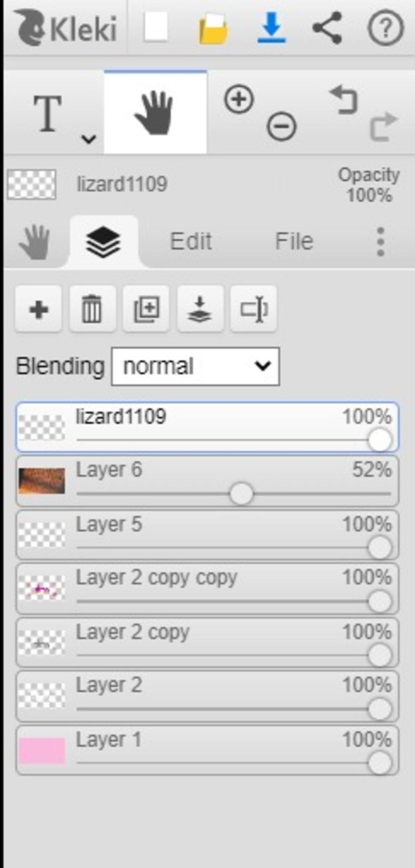Click the blue save download icon
The image size is (415, 868).
click(272, 28)
